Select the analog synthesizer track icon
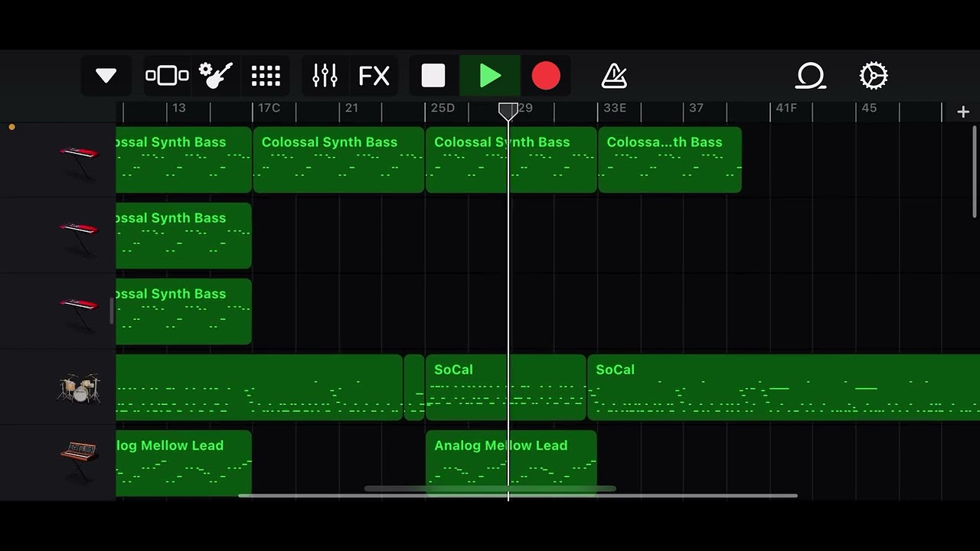980x551 pixels. pyautogui.click(x=79, y=461)
